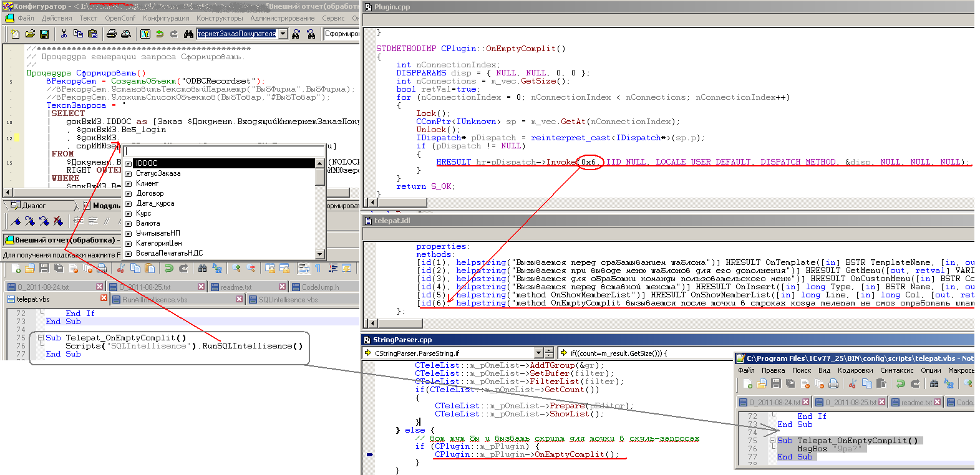Click the Print icon in Конфигуратор toolbar
This screenshot has height=475, width=980.
111,34
